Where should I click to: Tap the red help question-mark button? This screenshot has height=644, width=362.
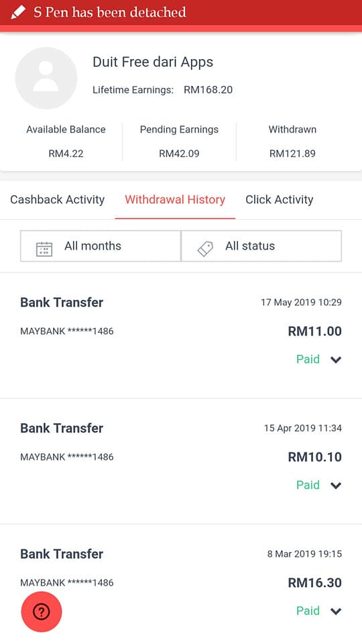pyautogui.click(x=42, y=612)
